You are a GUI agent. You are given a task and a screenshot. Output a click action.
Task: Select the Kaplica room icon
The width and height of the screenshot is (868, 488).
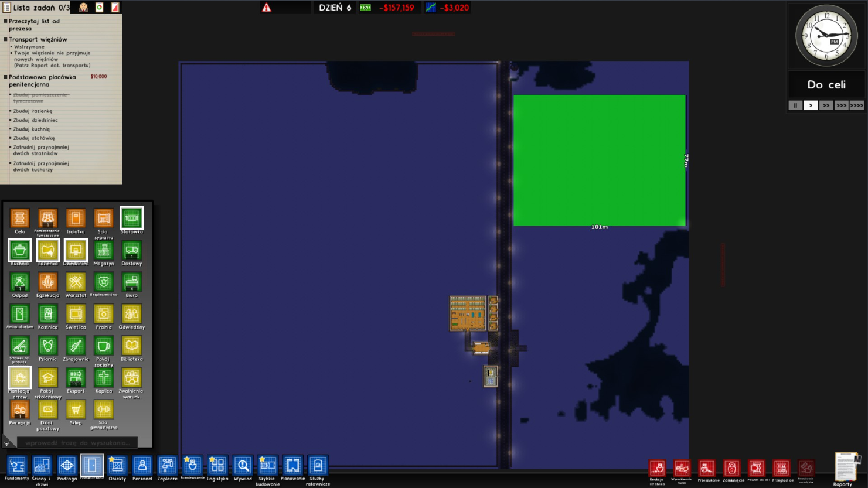[104, 377]
